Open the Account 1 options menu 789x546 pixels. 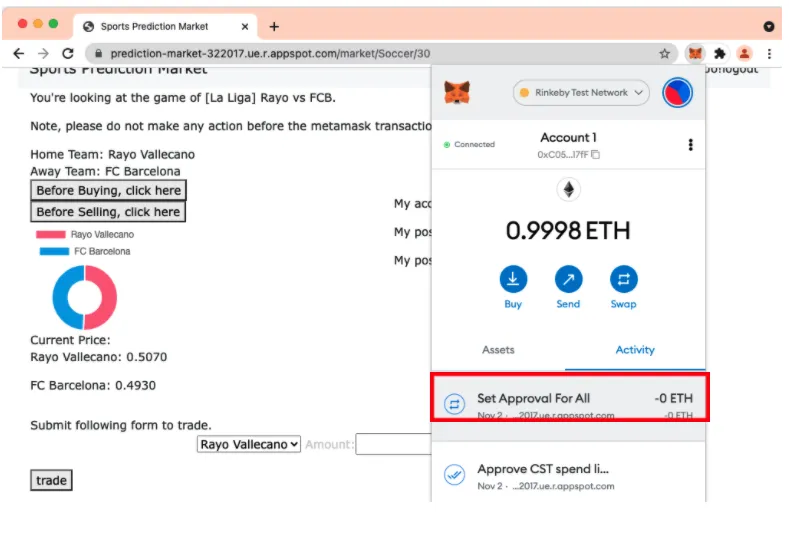pos(690,145)
